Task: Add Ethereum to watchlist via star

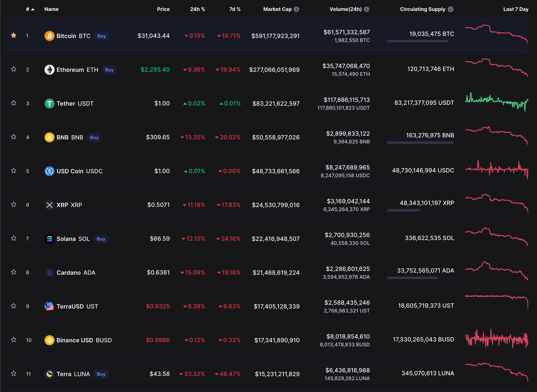Action: click(x=13, y=69)
